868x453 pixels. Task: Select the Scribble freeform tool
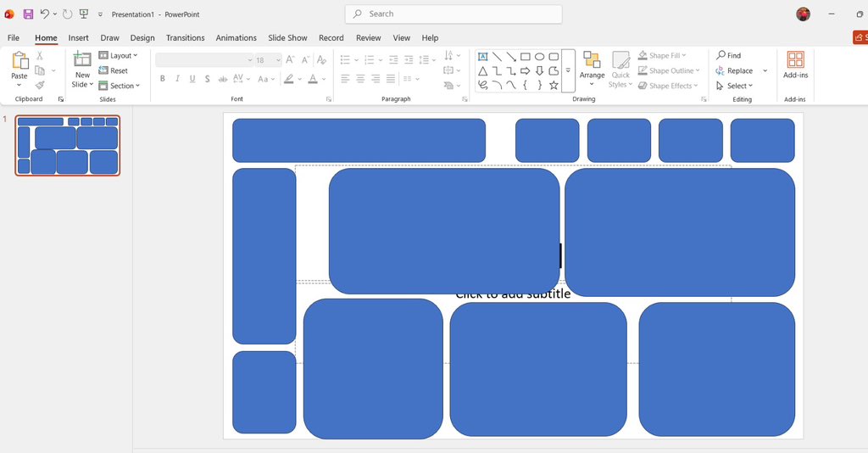pyautogui.click(x=482, y=86)
